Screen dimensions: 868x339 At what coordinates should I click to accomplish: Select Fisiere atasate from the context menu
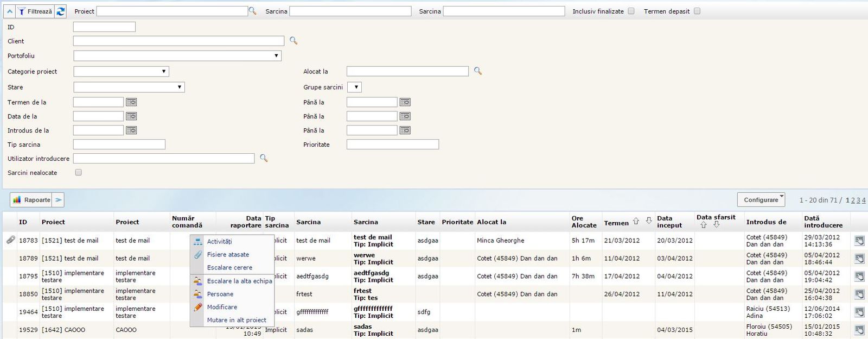click(228, 255)
